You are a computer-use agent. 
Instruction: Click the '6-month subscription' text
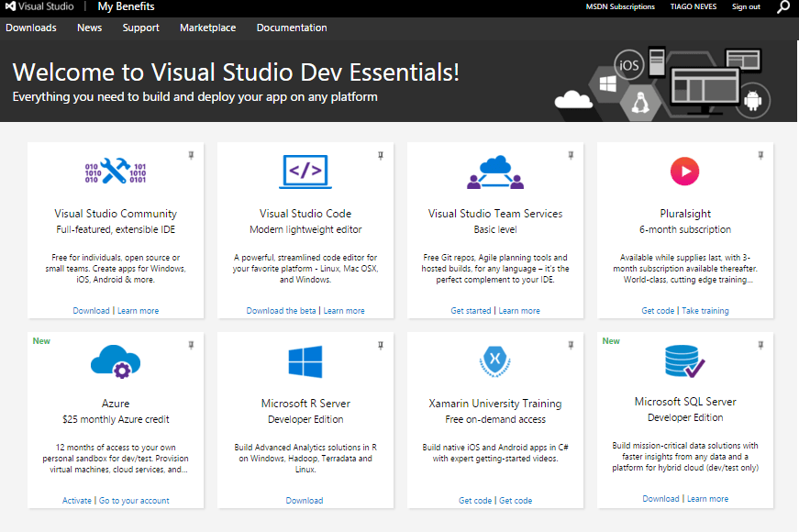[x=685, y=230]
